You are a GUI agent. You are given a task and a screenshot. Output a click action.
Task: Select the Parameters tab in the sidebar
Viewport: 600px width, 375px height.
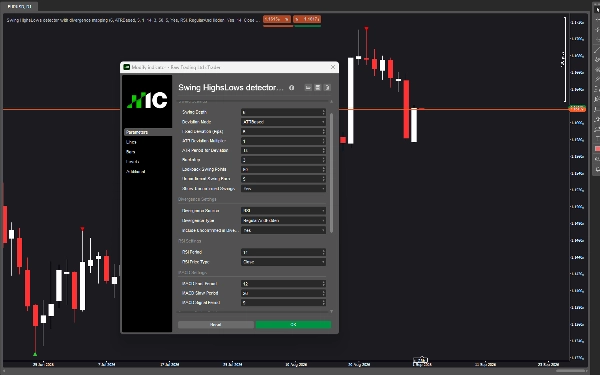point(148,132)
